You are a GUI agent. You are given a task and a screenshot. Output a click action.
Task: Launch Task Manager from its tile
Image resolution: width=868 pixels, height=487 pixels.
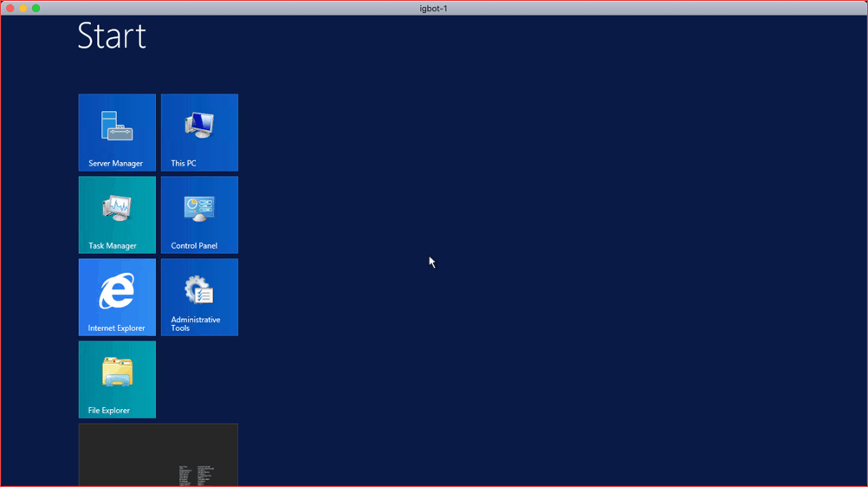click(117, 215)
